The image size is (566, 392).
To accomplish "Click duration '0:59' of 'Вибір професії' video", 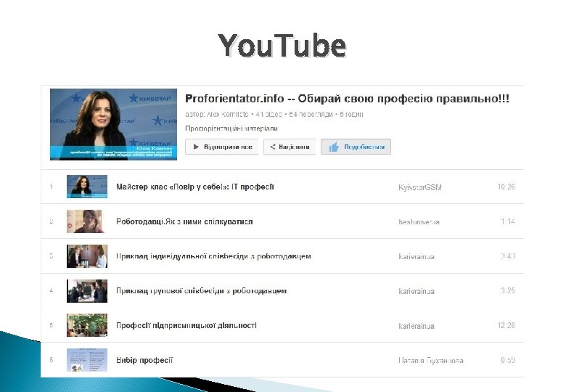I will point(507,360).
